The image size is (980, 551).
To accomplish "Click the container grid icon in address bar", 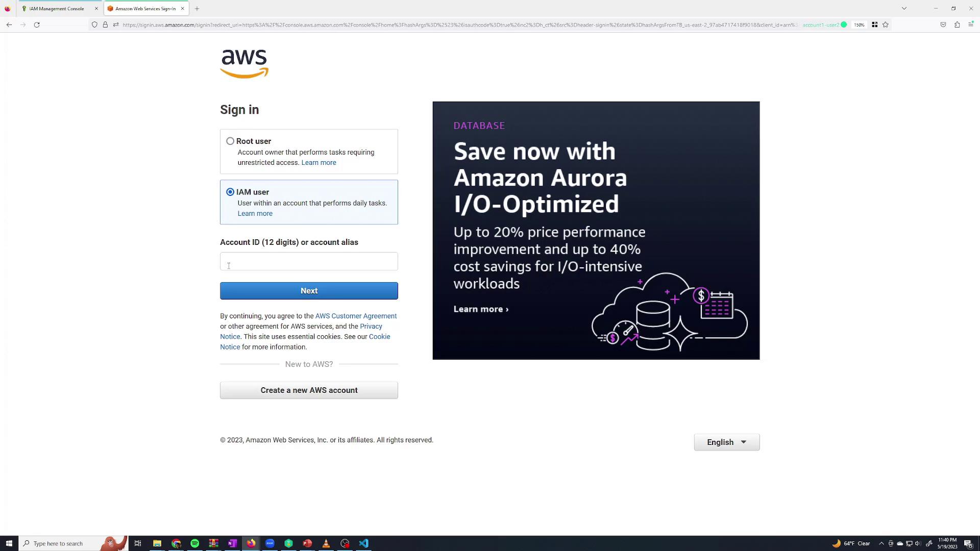I will click(874, 24).
